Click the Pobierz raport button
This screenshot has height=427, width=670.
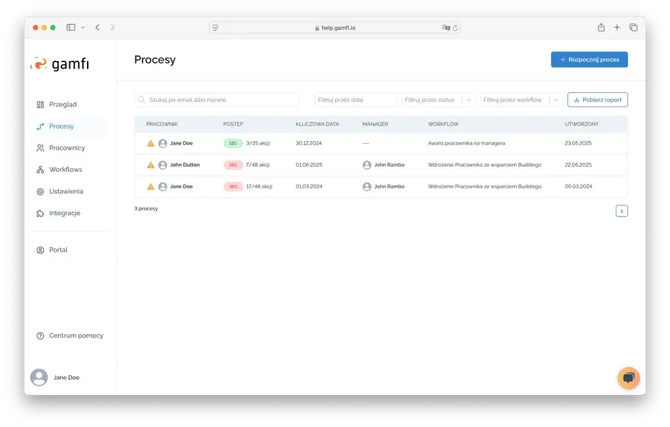pyautogui.click(x=597, y=100)
